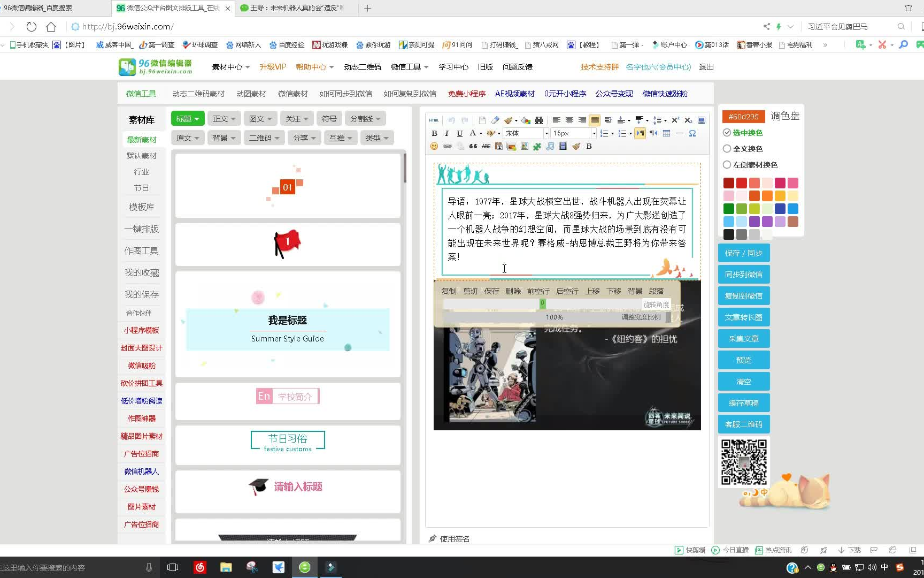Expand 素材中心 navigation menu
Viewport: 924px width, 578px height.
[231, 67]
